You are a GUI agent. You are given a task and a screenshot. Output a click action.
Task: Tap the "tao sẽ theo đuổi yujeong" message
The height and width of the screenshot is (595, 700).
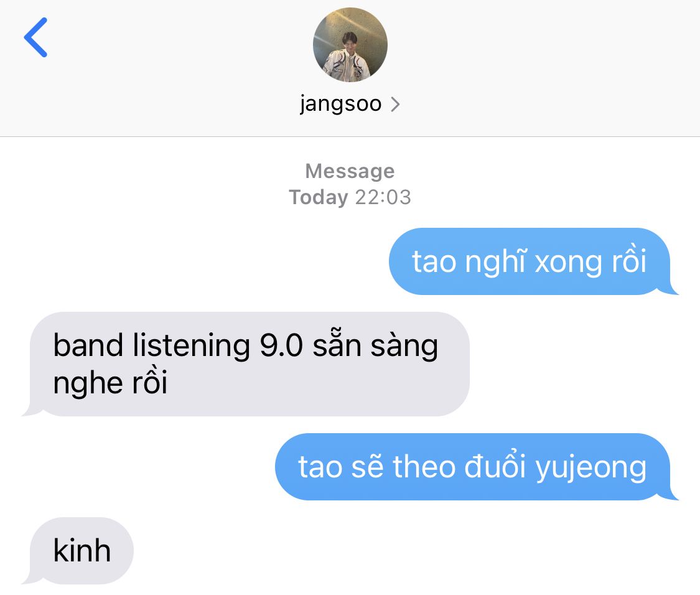pos(477,467)
